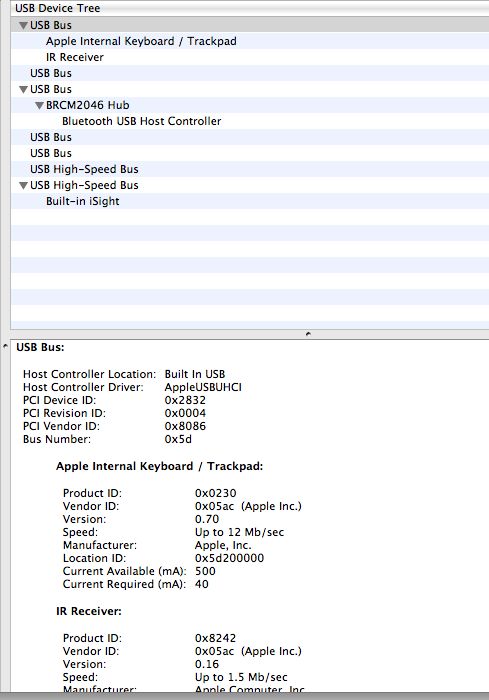The height and width of the screenshot is (700, 489).
Task: Click the Location ID value "0x5d200000"
Action: 229,558
